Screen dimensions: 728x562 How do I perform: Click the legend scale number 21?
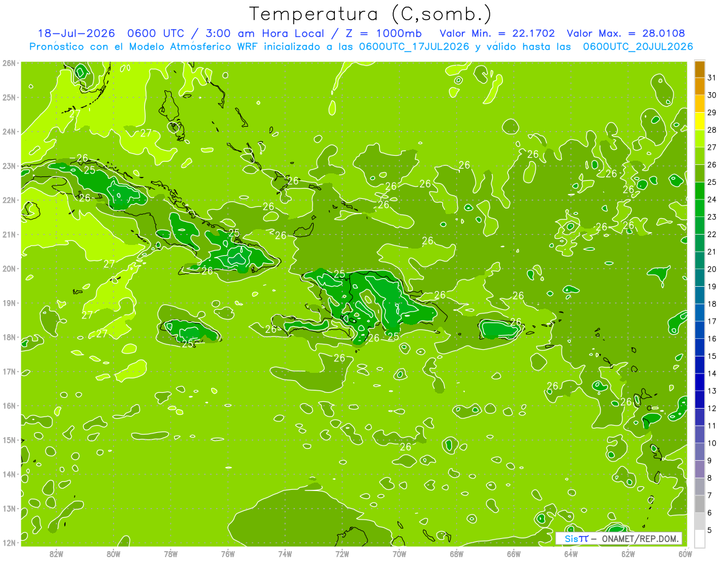coord(712,252)
